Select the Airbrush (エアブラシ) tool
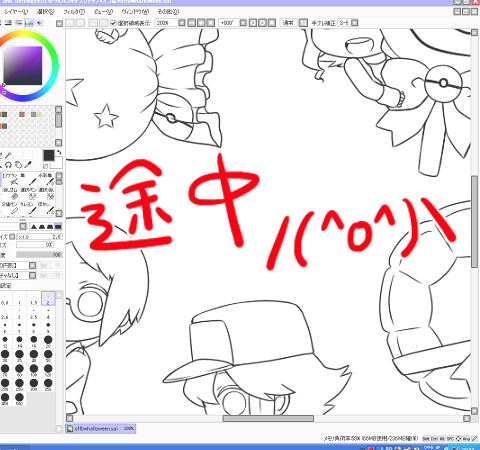 10,179
